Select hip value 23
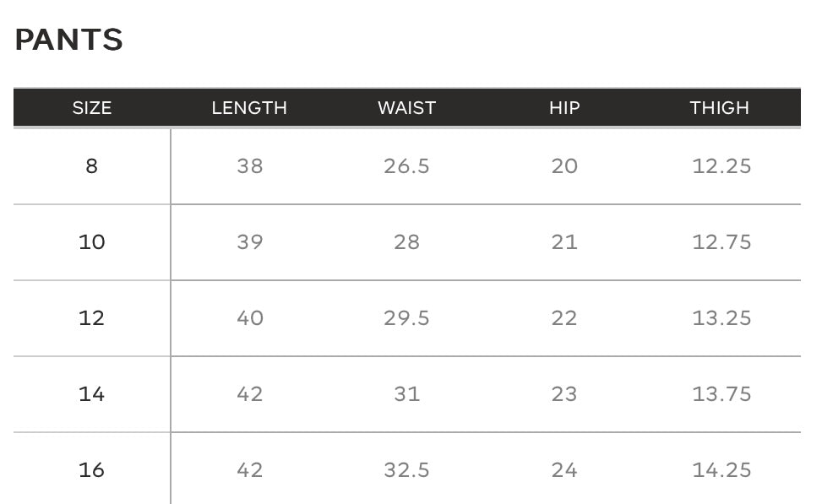This screenshot has width=822, height=504. coord(564,394)
